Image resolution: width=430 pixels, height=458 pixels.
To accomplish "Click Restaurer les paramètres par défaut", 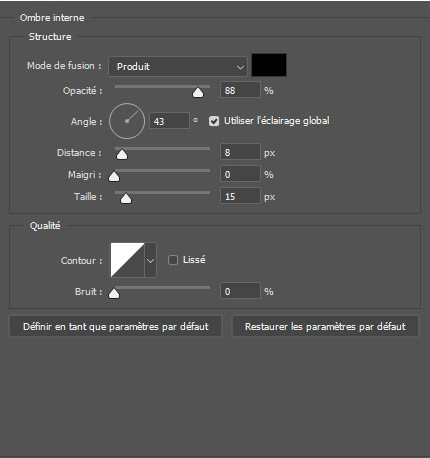I will point(325,326).
